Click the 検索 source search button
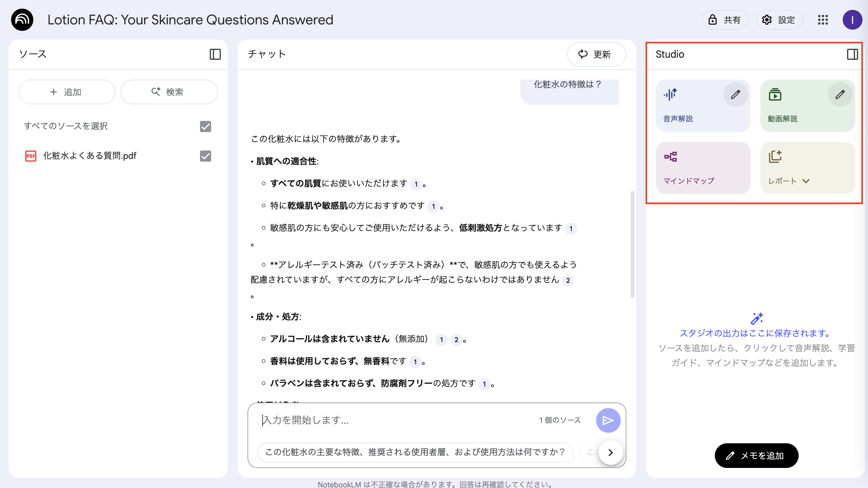Screen dimensions: 868x488 pyautogui.click(x=169, y=92)
